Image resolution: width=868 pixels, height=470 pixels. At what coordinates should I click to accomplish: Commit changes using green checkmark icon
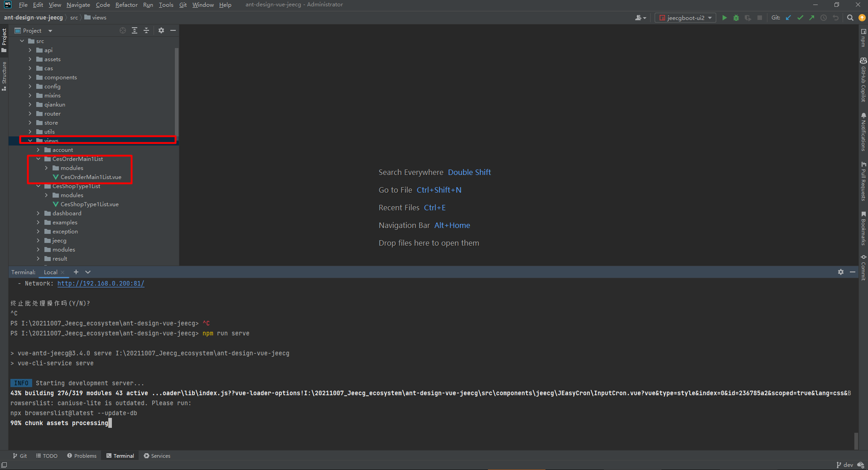[800, 18]
